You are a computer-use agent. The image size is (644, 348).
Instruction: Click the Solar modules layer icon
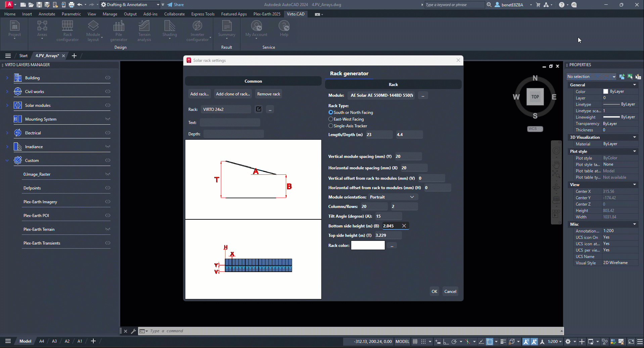[x=18, y=105]
